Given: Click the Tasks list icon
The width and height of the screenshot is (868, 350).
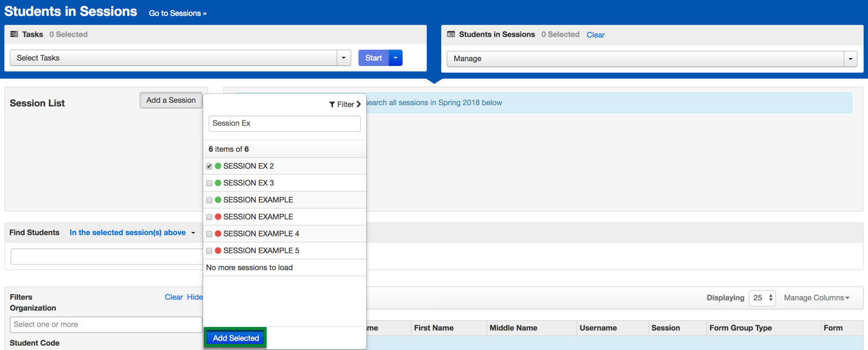Looking at the screenshot, I should pos(14,34).
